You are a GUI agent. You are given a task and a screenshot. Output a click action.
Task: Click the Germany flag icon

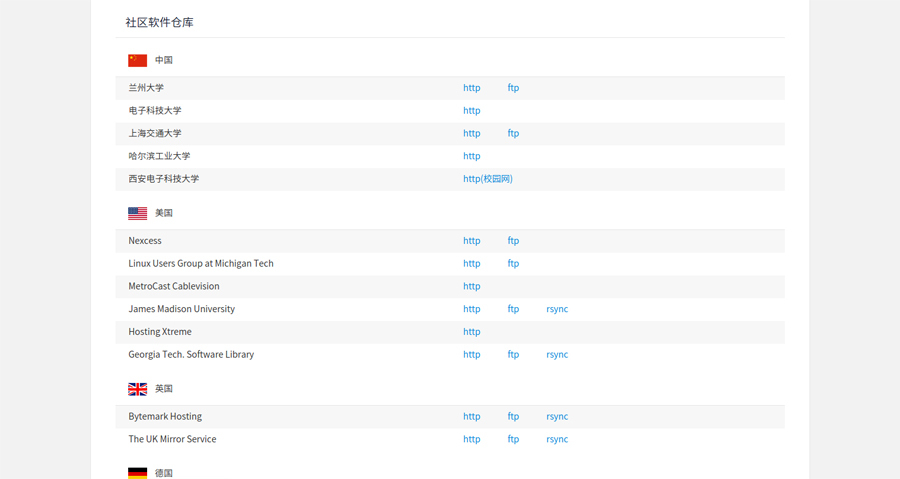137,473
